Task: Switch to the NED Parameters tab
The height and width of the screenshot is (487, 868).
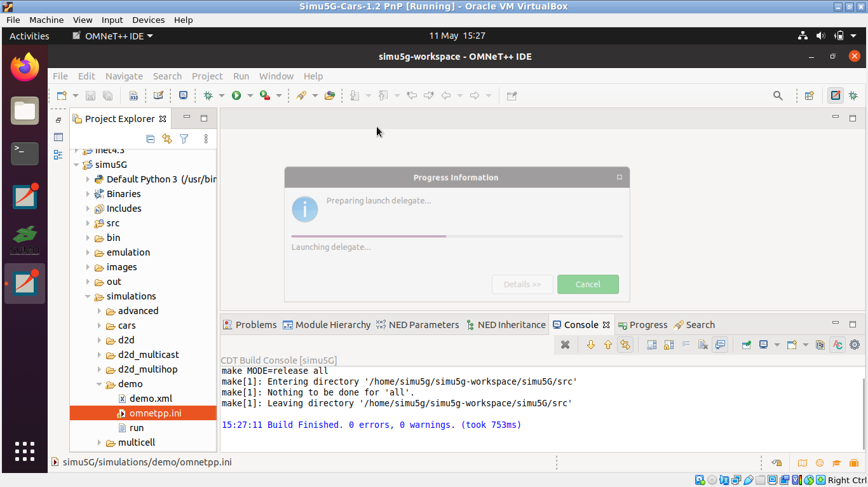Action: [417, 325]
